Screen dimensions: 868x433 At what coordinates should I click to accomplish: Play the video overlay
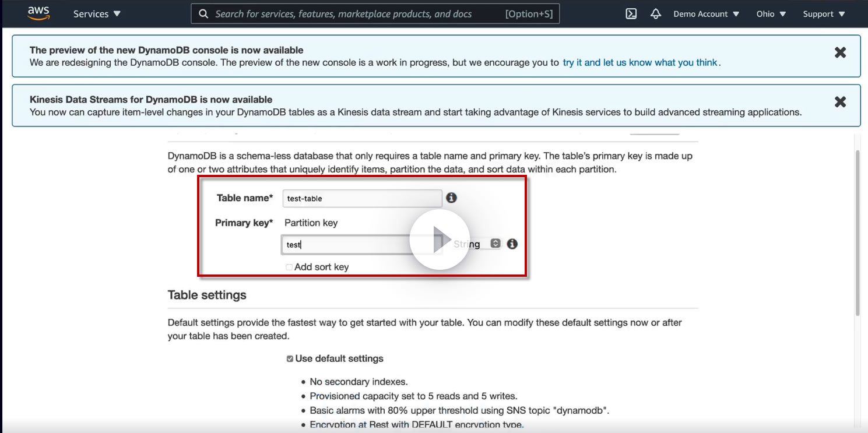click(x=440, y=240)
